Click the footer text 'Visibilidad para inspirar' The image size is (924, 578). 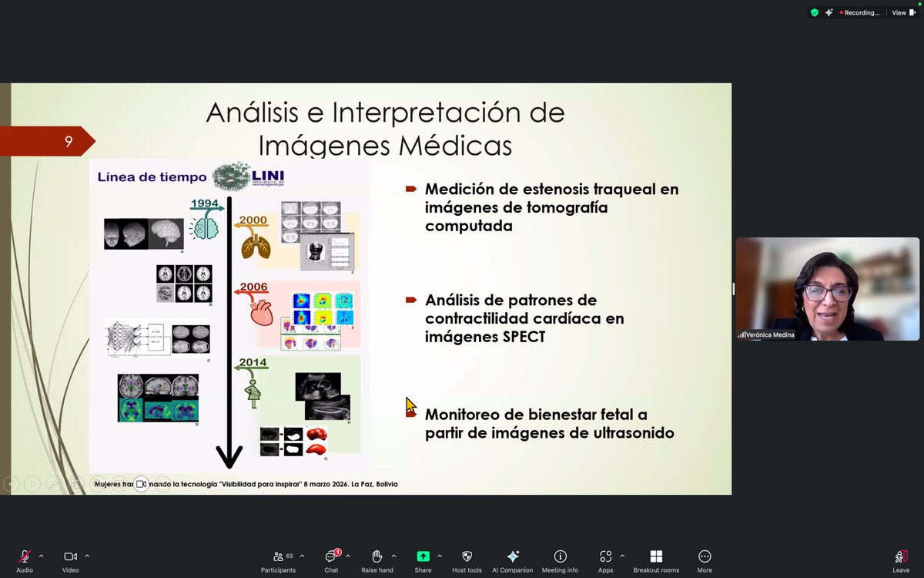[x=258, y=484]
